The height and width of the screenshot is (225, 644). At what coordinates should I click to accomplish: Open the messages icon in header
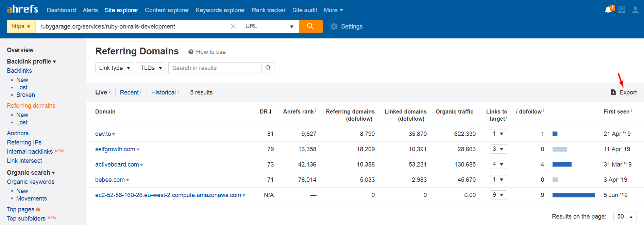[622, 10]
